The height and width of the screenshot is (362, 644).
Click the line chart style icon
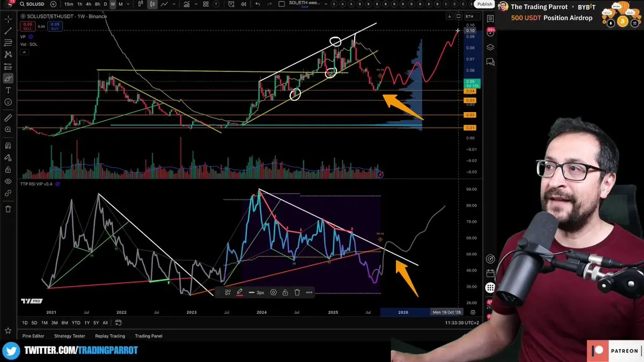(x=164, y=4)
